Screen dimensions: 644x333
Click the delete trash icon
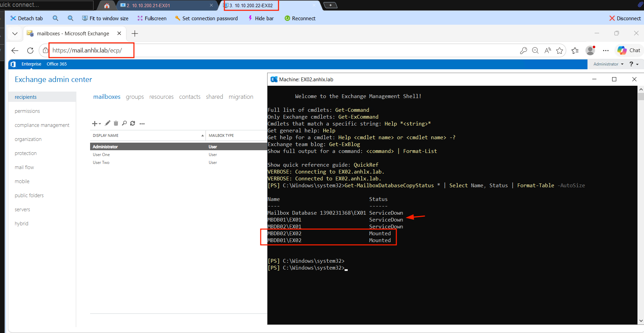pos(116,123)
